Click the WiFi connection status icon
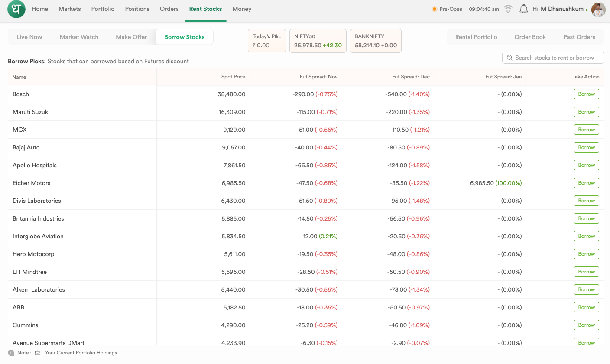The image size is (610, 364). coord(509,9)
